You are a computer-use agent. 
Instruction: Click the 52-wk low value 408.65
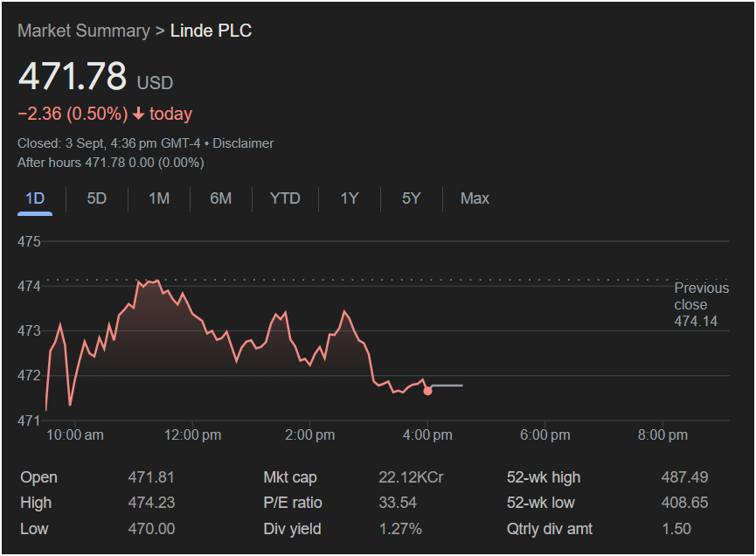point(684,503)
